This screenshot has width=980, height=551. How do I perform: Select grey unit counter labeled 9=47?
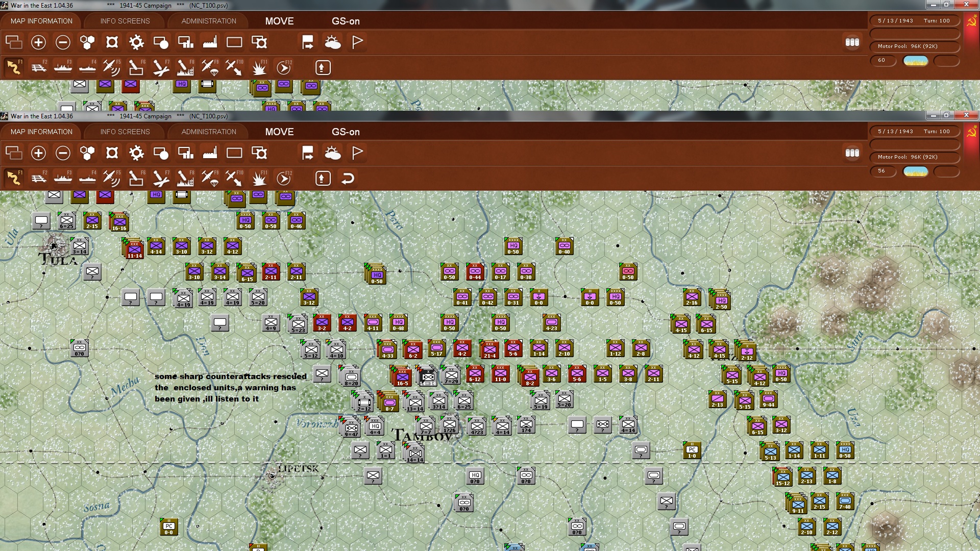click(x=351, y=429)
